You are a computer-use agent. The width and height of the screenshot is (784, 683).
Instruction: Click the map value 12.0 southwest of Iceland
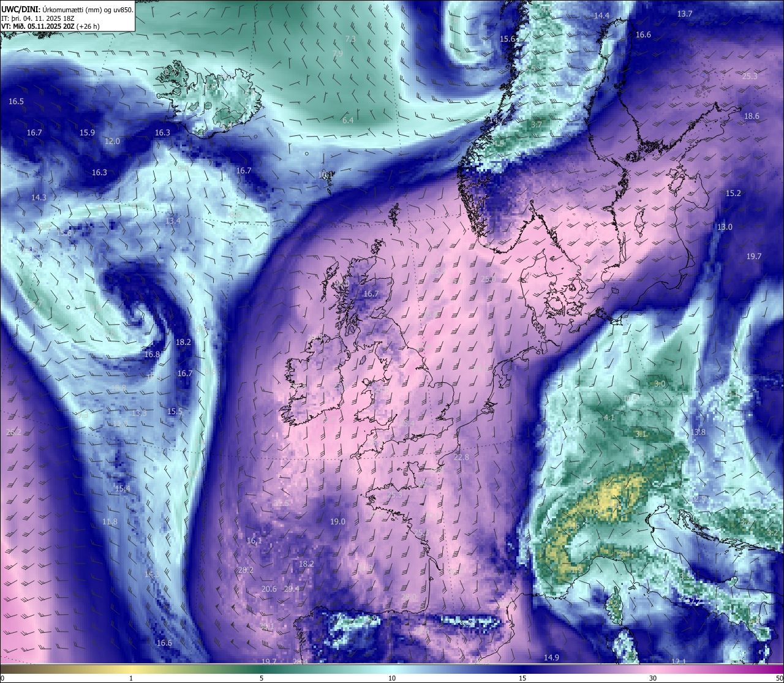tap(112, 141)
